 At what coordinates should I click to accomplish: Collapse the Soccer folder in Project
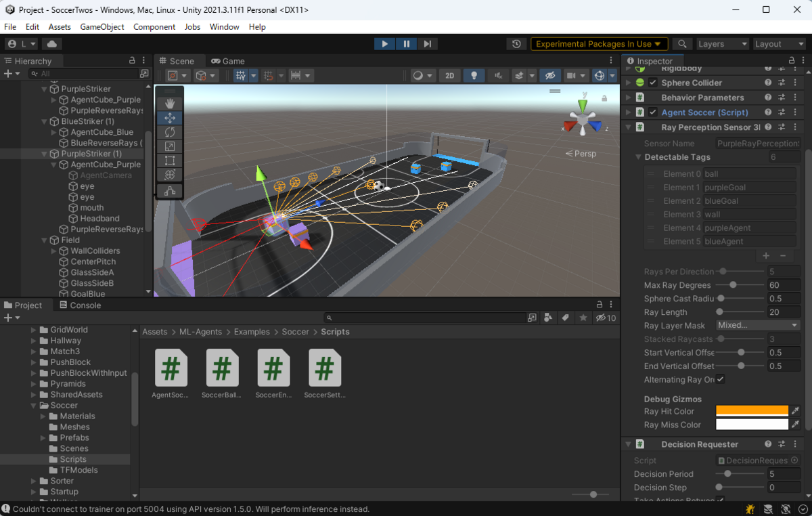[x=34, y=406]
